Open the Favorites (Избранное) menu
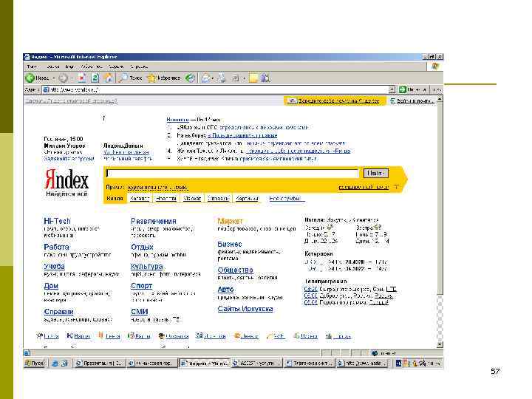This screenshot has height=399, width=532. (92, 66)
